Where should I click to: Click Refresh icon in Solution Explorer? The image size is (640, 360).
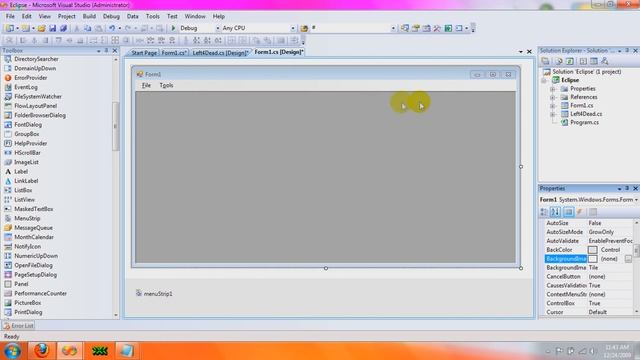point(570,61)
